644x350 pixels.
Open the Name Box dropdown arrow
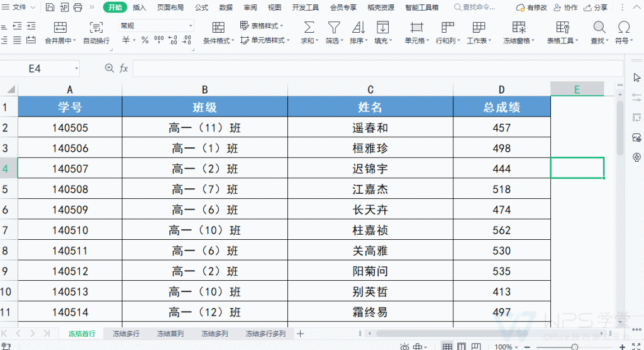coord(76,69)
